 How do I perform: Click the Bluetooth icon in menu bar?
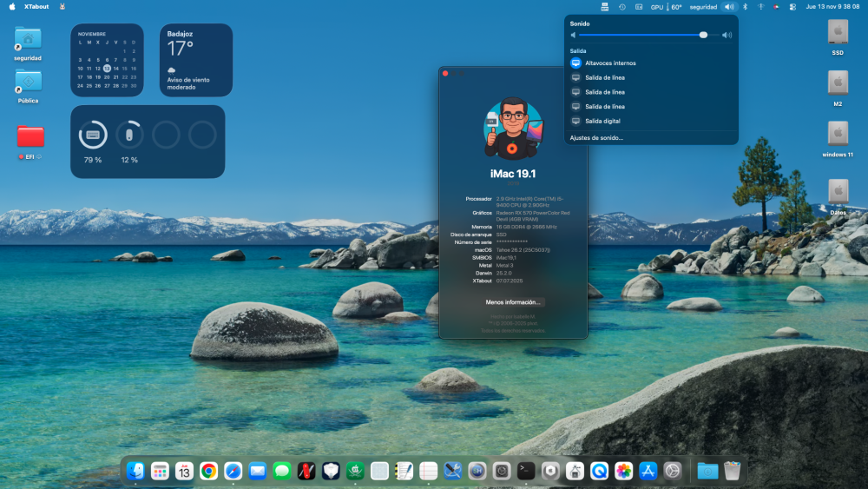(x=745, y=7)
